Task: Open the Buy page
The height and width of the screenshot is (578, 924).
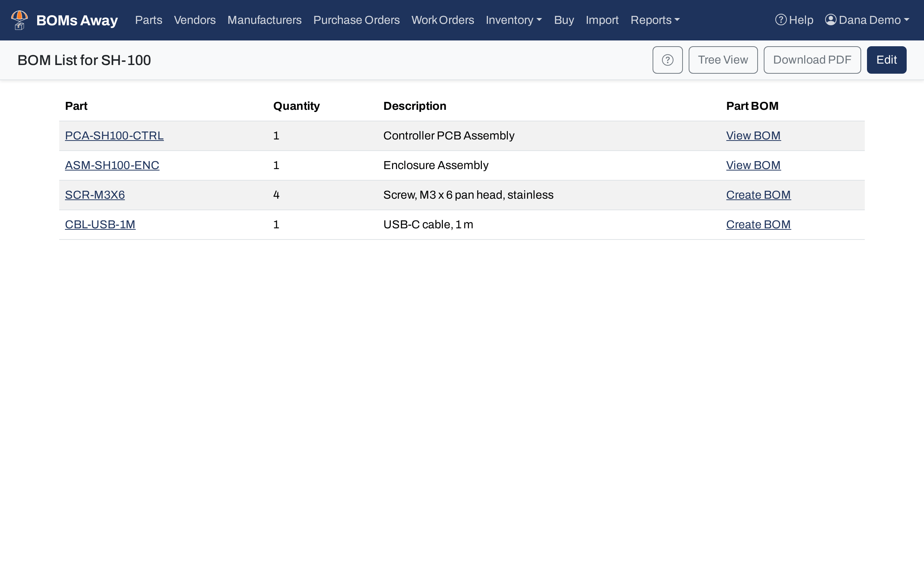Action: coord(564,20)
